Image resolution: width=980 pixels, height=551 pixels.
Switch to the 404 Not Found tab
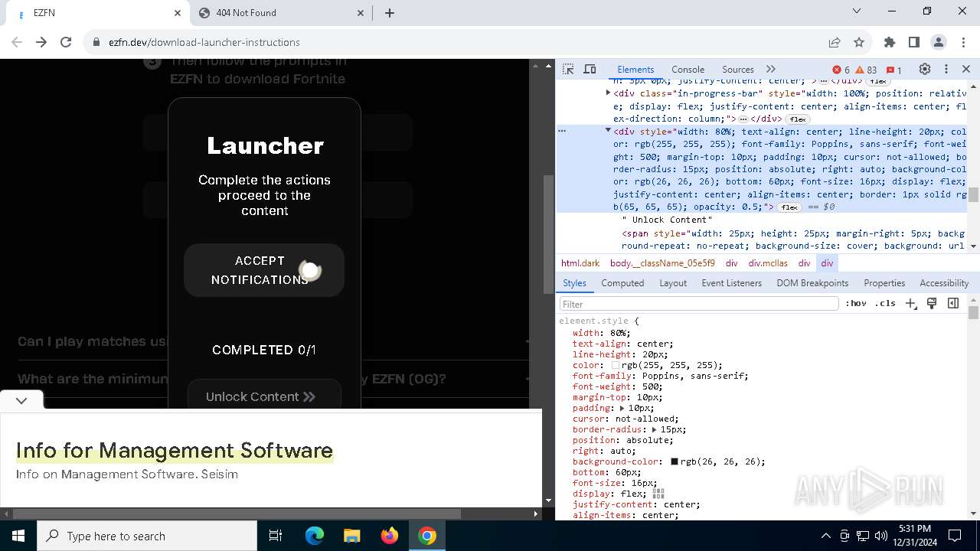(x=280, y=13)
